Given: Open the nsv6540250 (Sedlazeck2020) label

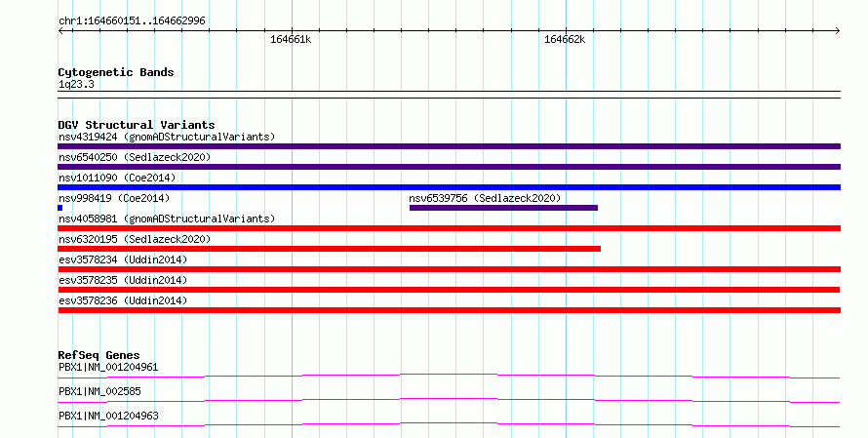Looking at the screenshot, I should pos(135,157).
